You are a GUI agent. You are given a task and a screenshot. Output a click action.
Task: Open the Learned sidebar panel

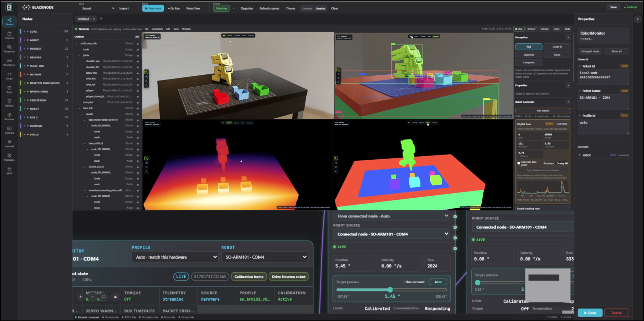tap(9, 144)
